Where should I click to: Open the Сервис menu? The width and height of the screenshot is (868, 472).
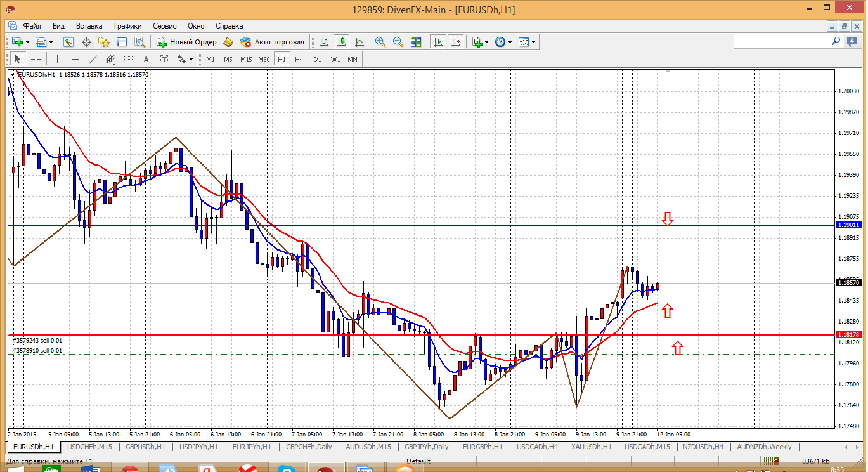(165, 26)
